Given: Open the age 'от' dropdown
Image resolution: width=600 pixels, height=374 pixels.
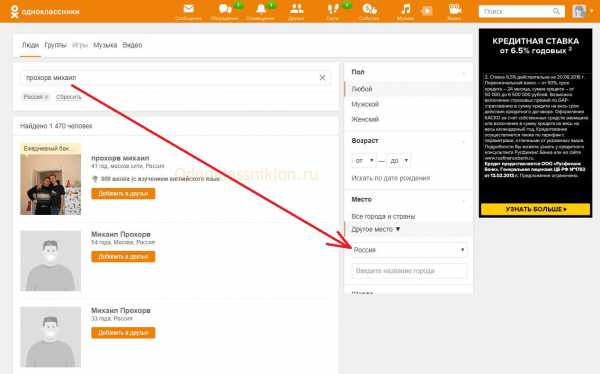Looking at the screenshot, I should [364, 160].
